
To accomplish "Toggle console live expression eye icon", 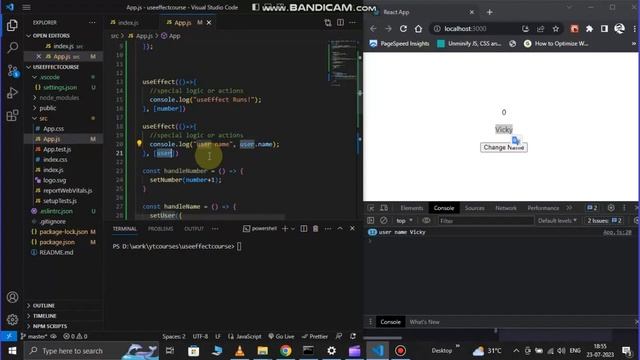I will point(426,220).
